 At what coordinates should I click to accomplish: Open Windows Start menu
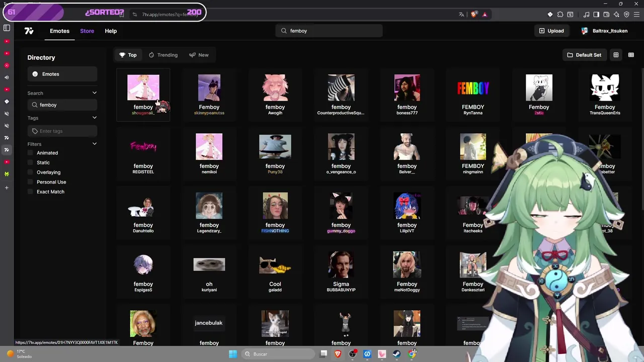[233, 354]
